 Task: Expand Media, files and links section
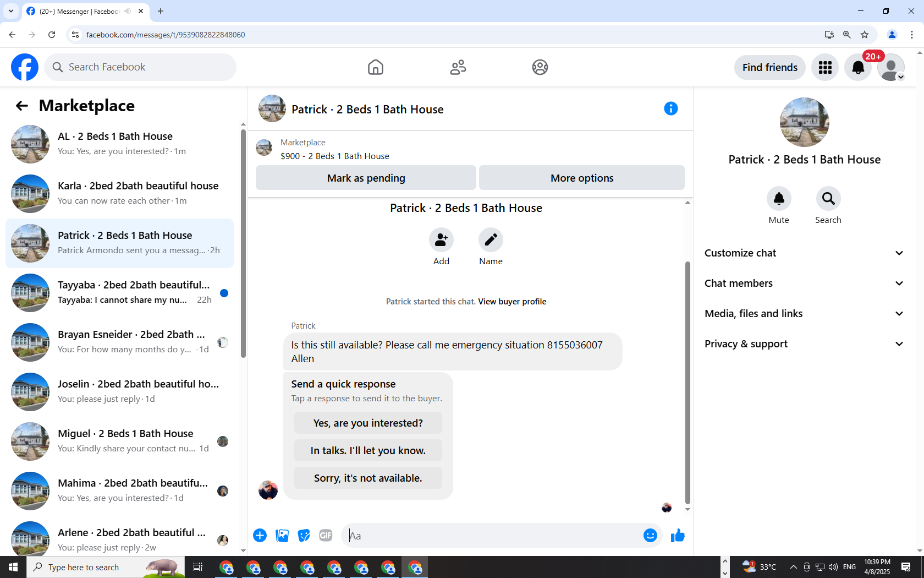pos(804,314)
